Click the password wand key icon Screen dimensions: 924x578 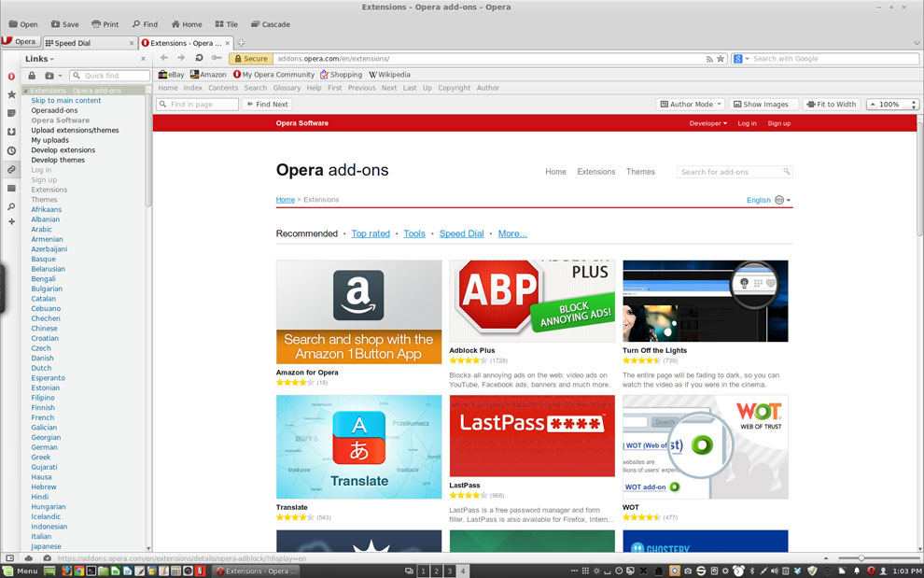click(x=217, y=58)
